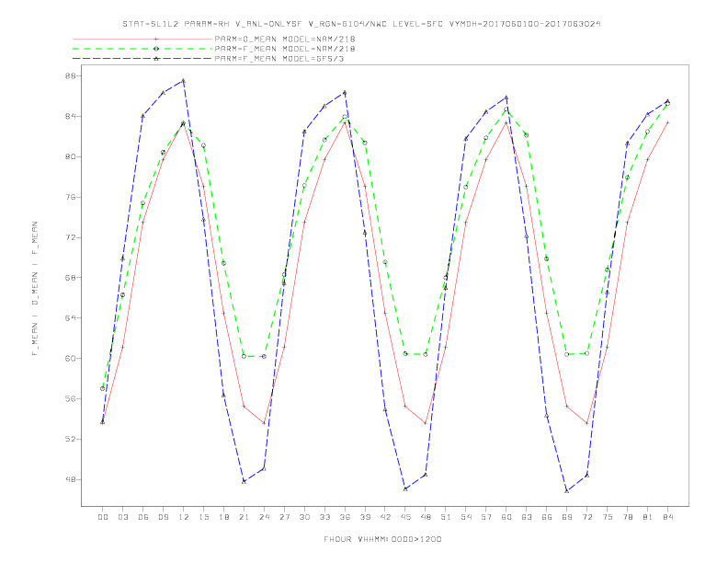The width and height of the screenshot is (728, 563).
Task: Click the x-axis title FHOUR VHHMM: 0000>1200
Action: tap(382, 539)
